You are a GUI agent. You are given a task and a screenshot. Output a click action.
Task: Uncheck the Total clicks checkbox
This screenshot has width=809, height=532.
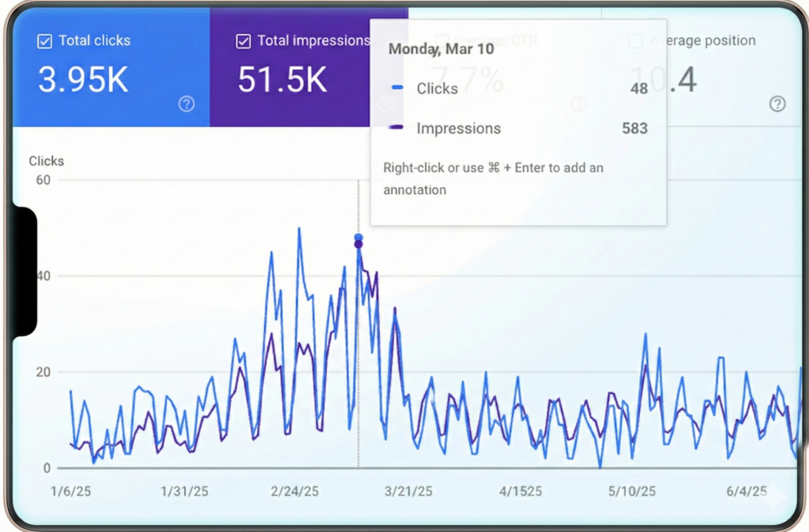coord(47,40)
